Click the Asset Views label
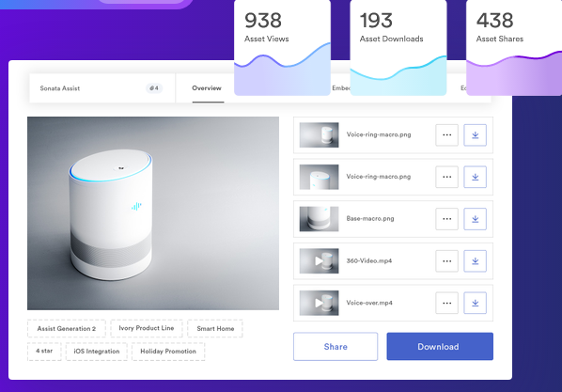Image resolution: width=562 pixels, height=392 pixels. coord(267,39)
